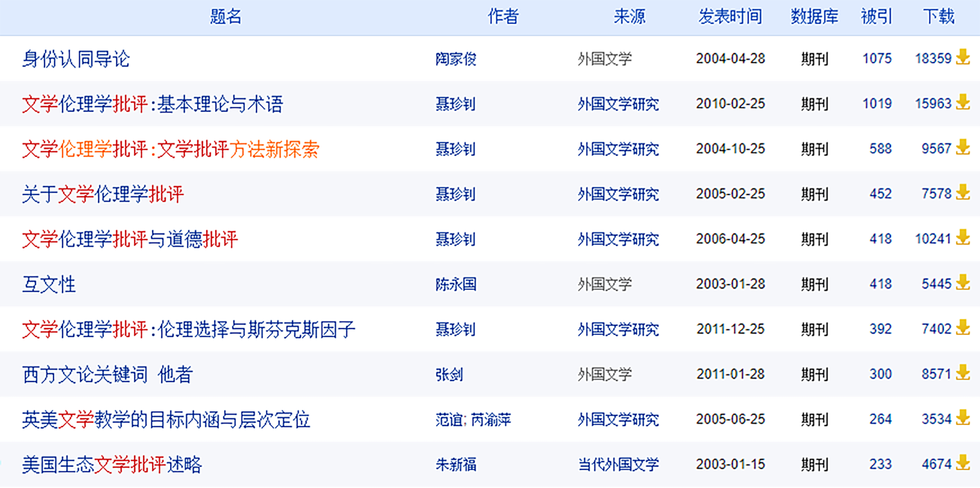Image resolution: width=980 pixels, height=488 pixels.
Task: Open 英美文学教学的目标内涵与层次定位 article
Action: [166, 419]
